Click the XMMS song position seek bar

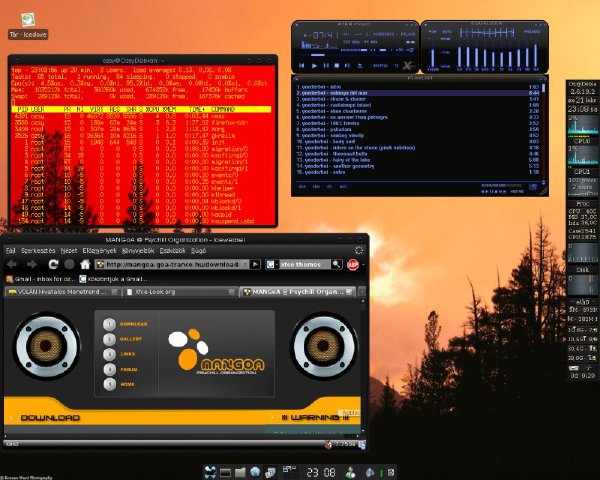(x=356, y=57)
